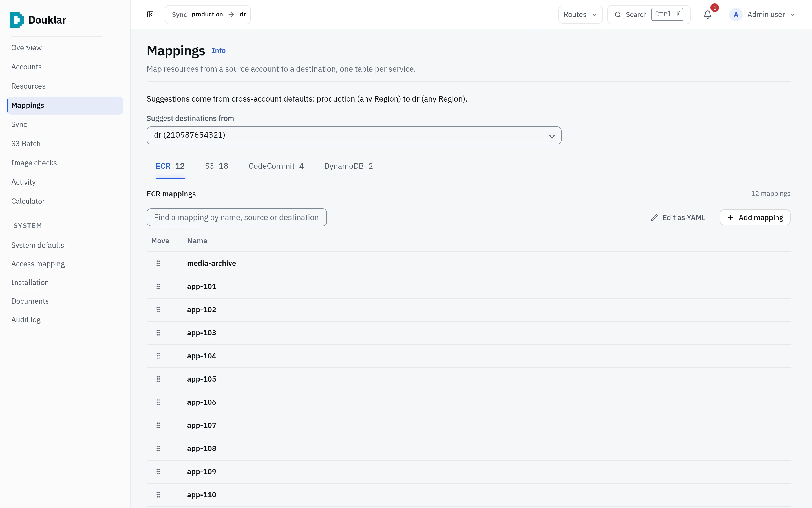Open the Info link beside Mappings
The width and height of the screenshot is (812, 508).
pos(219,51)
